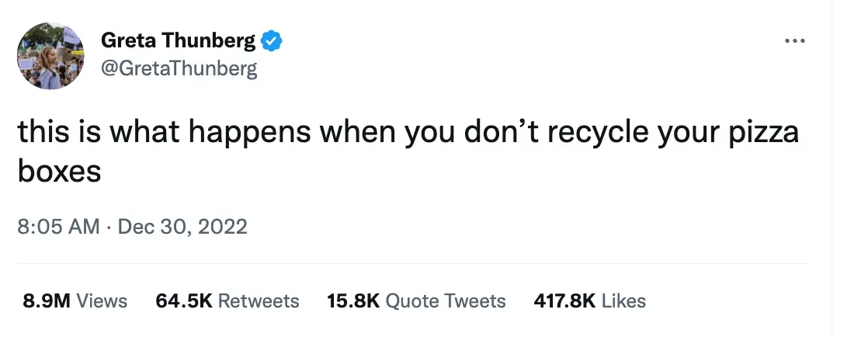Click the word "this" starting the tweet
The image size is (868, 337).
pos(43,133)
